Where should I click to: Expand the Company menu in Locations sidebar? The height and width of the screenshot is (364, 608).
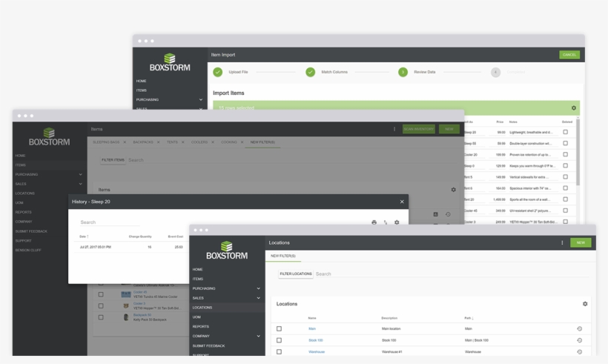coord(258,336)
